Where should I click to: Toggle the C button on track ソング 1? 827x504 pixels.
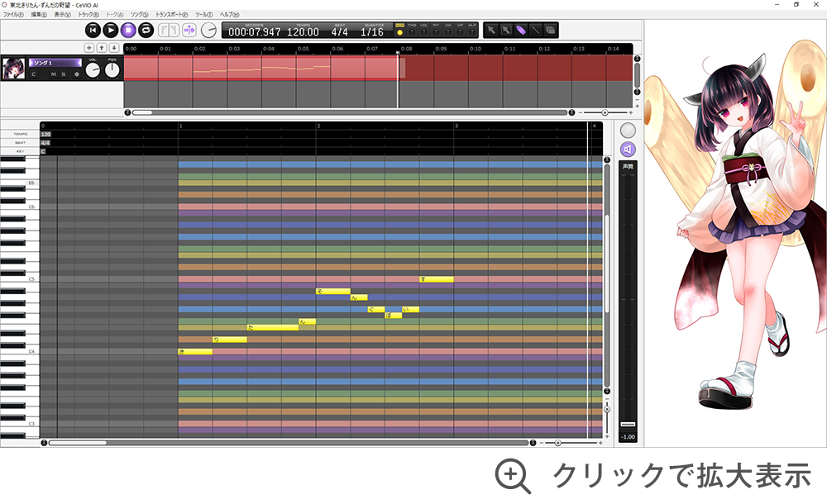(x=34, y=74)
